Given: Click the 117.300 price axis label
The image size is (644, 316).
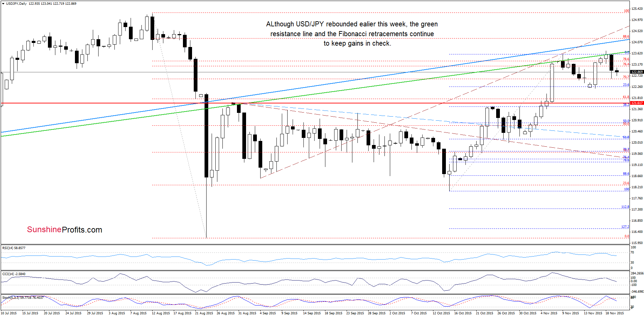Looking at the screenshot, I should 637,210.
